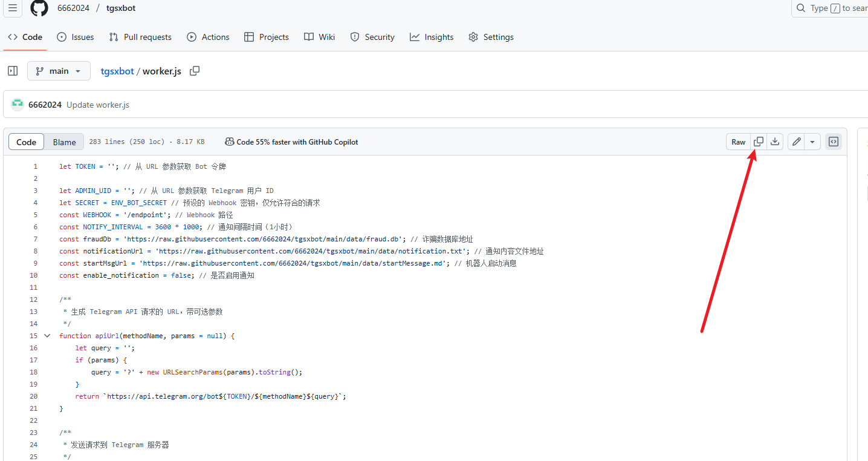Viewport: 868px width, 461px height.
Task: Select line number 20
Action: tap(33, 396)
